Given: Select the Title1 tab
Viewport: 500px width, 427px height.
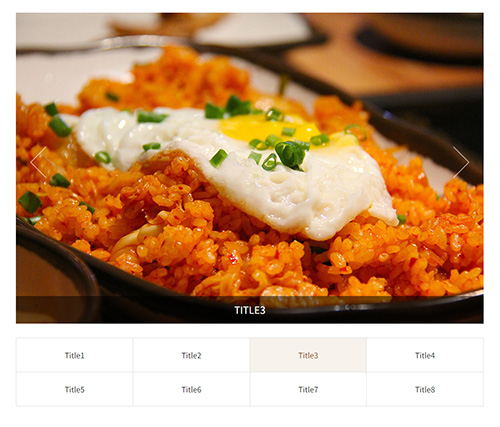Looking at the screenshot, I should click(x=75, y=355).
